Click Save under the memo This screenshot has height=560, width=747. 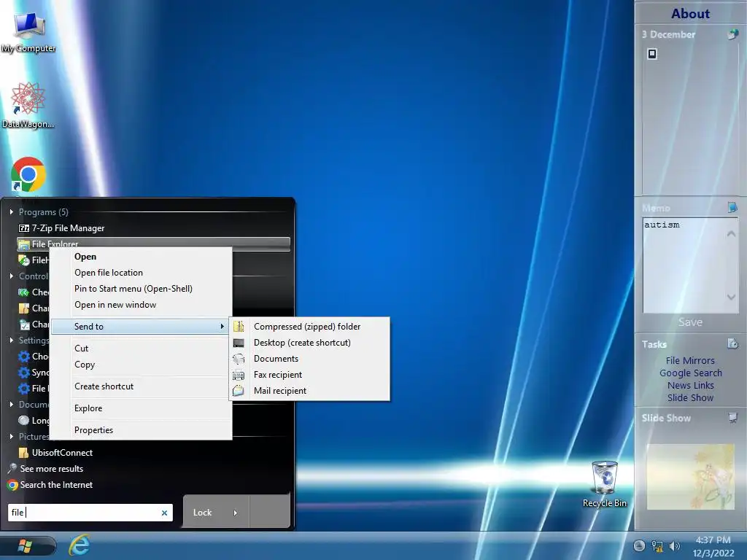[x=690, y=322]
